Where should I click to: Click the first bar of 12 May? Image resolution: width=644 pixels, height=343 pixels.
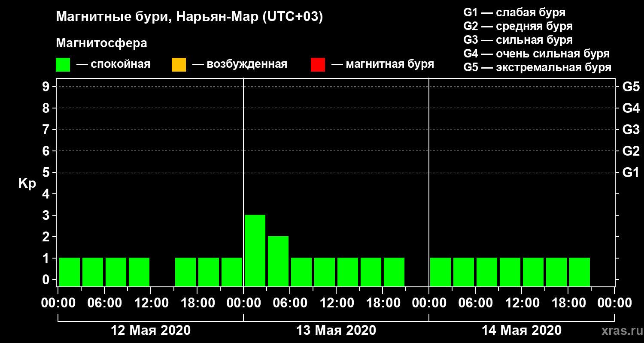coord(70,272)
